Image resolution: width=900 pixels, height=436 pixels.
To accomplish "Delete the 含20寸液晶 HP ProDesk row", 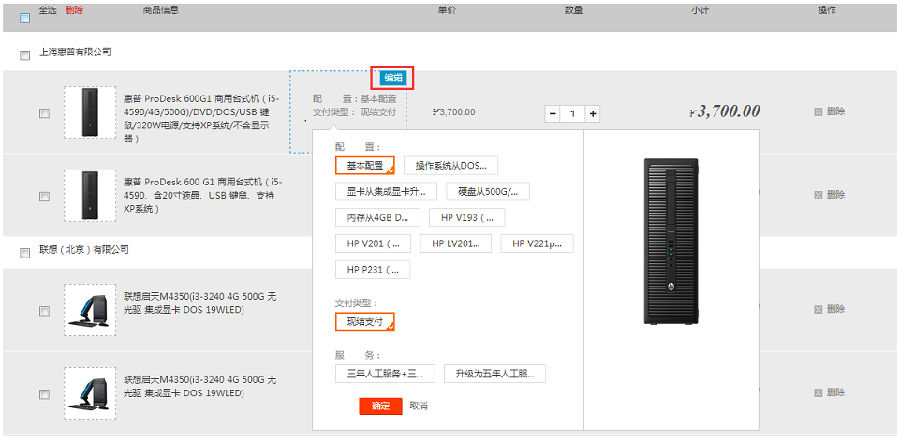I will coord(830,195).
